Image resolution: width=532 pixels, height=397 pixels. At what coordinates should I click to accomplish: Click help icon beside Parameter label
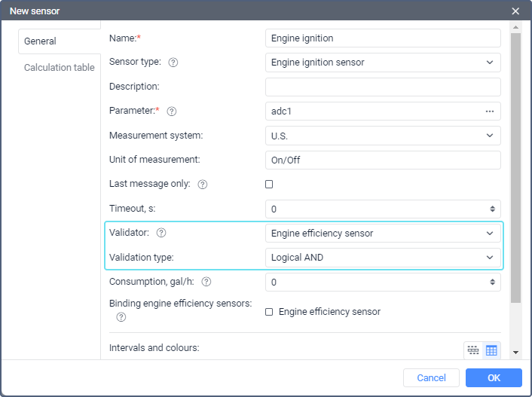pyautogui.click(x=172, y=111)
